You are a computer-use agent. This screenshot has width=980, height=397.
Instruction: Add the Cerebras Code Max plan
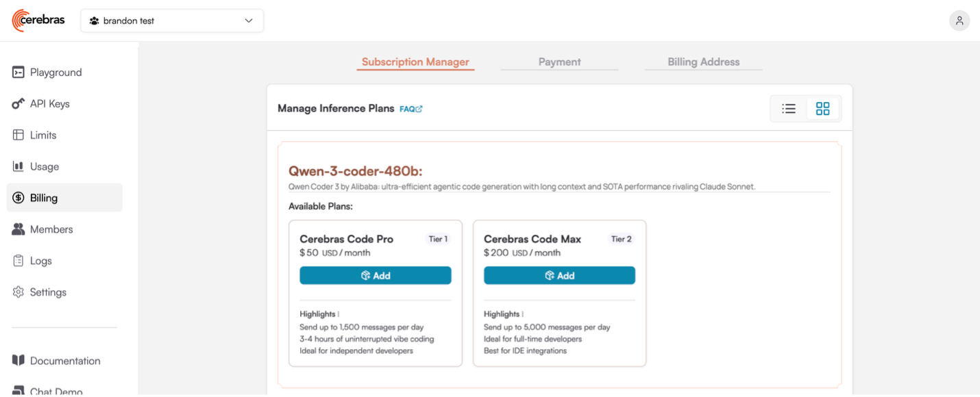tap(559, 275)
